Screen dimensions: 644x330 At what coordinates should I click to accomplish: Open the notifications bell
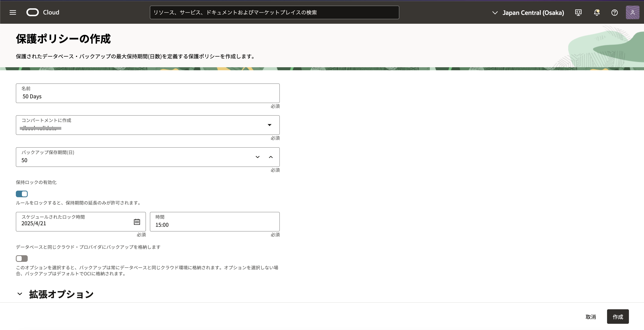click(596, 12)
